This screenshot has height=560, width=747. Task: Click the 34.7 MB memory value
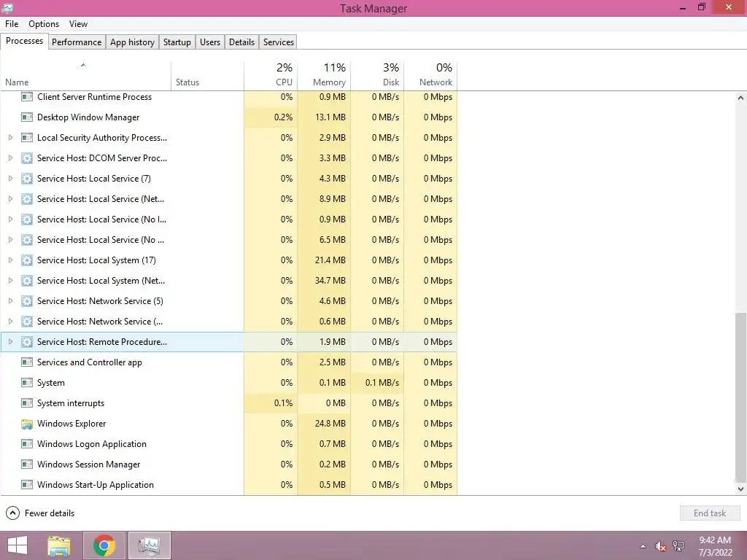[330, 281]
